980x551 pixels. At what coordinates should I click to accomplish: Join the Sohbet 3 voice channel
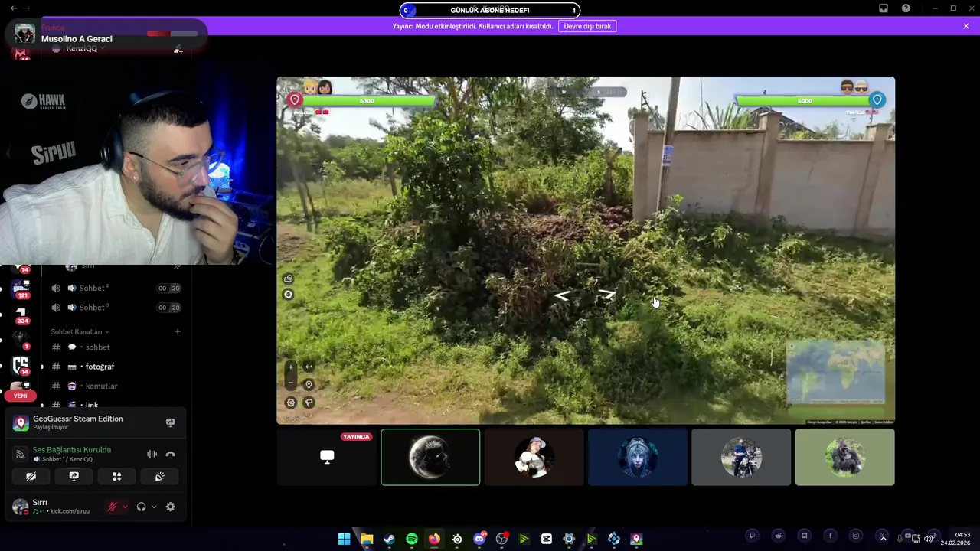115,307
